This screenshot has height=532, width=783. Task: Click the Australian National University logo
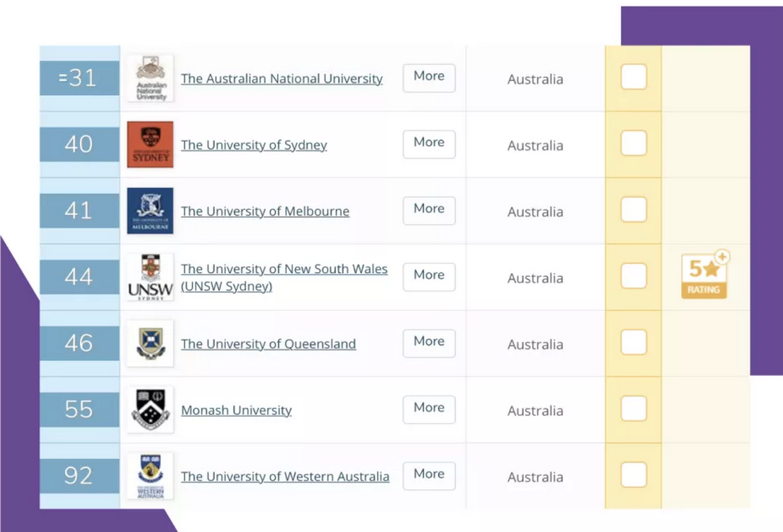[150, 79]
